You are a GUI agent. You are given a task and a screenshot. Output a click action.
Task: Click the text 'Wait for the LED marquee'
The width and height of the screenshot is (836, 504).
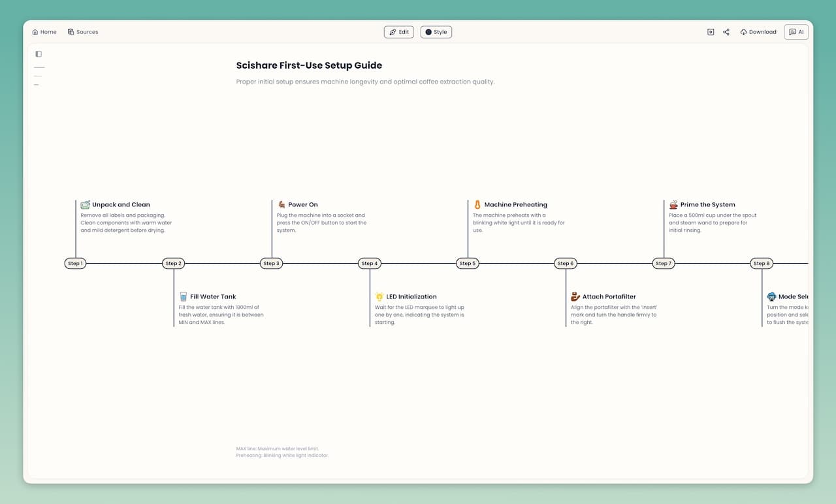tap(419, 315)
